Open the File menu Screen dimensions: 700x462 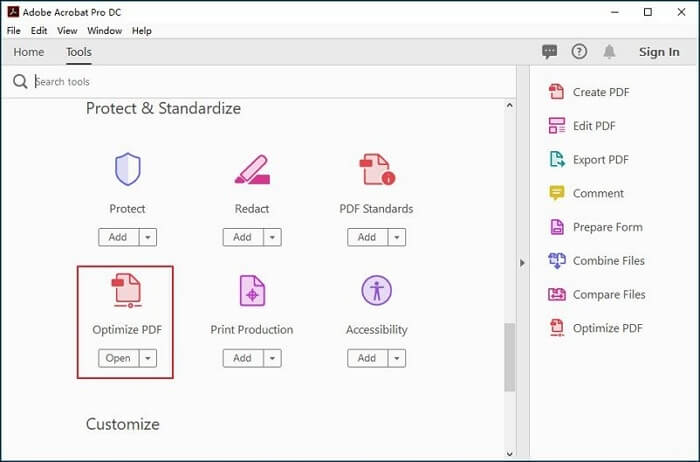click(14, 31)
